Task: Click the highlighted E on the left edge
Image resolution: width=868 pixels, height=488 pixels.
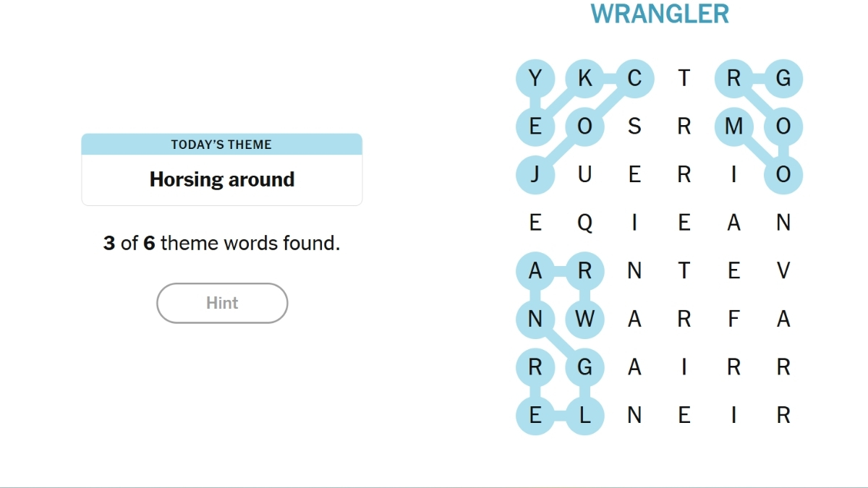Action: (x=535, y=127)
